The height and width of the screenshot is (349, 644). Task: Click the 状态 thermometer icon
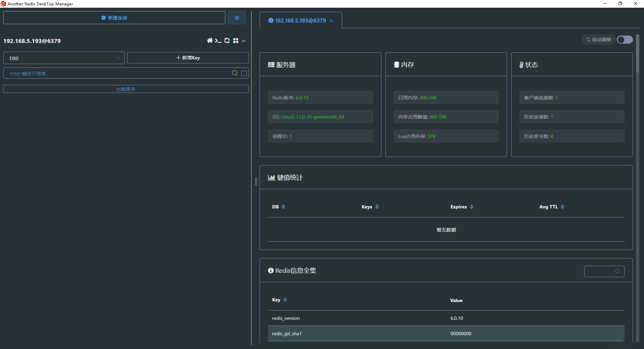coord(522,65)
